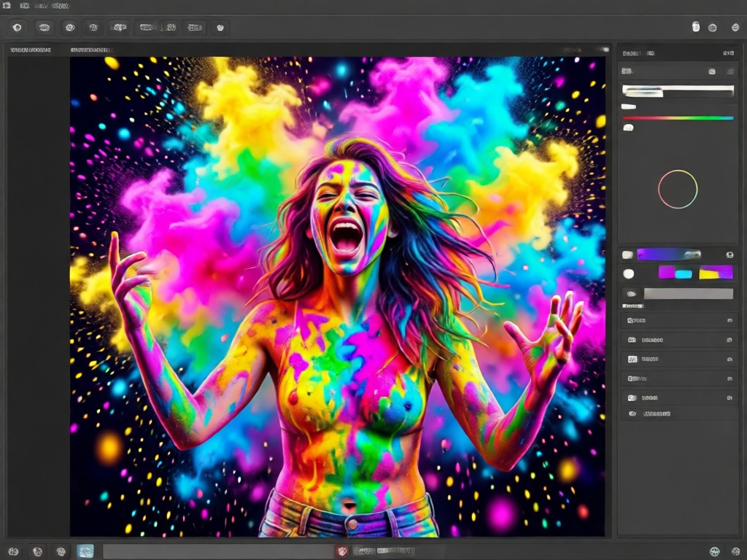Click the first icon in bottom-left status bar
Screen dimensions: 747x560
tap(13, 551)
